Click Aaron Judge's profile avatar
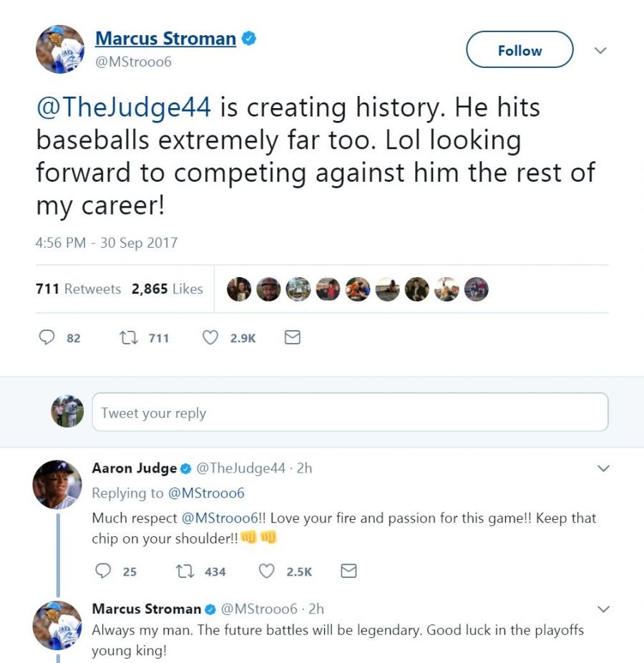 click(x=57, y=484)
